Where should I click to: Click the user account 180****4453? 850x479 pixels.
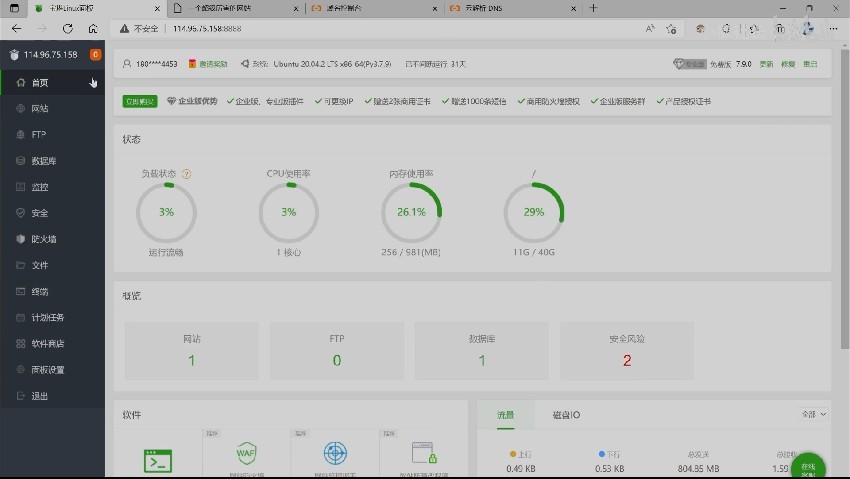click(150, 64)
